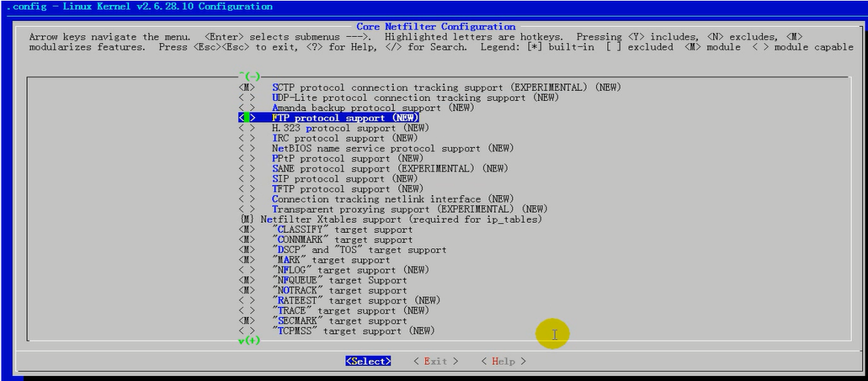Toggle IRC protocol support state box
Screen dimensions: 868x381
tap(247, 138)
